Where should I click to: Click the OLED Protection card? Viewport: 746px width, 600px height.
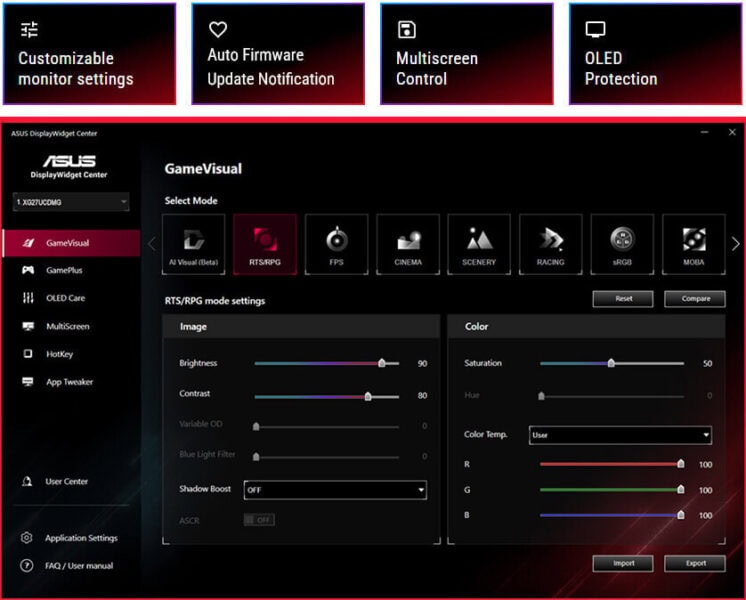tap(656, 54)
